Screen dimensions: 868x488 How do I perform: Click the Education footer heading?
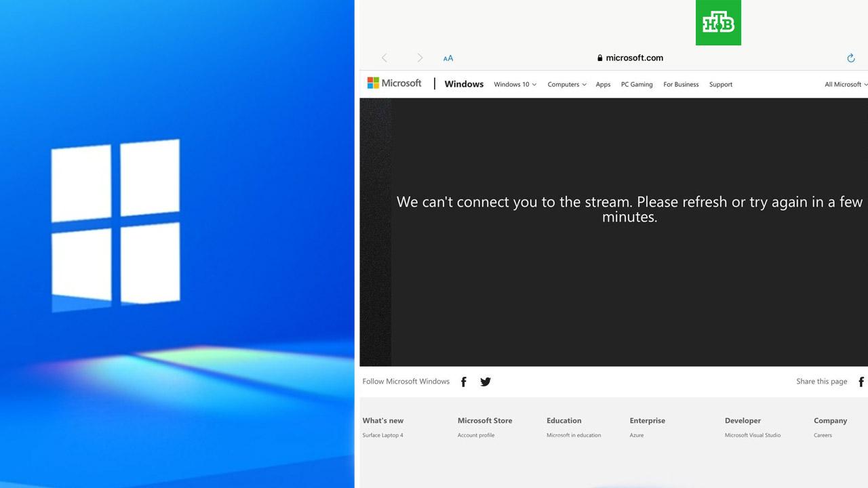(564, 421)
